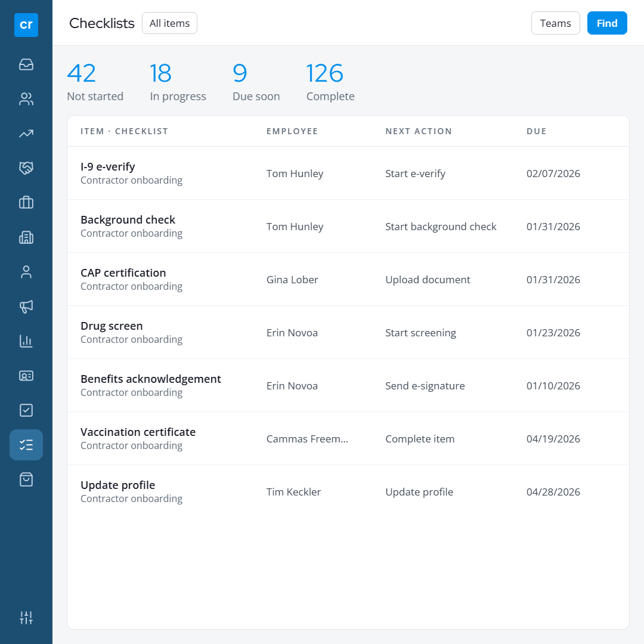Click the Start background check action
The height and width of the screenshot is (644, 644).
pyautogui.click(x=441, y=227)
